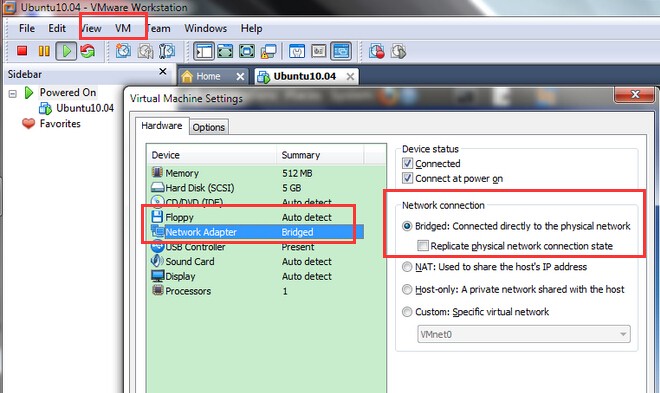Click the Floppy disk icon in device list

157,217
